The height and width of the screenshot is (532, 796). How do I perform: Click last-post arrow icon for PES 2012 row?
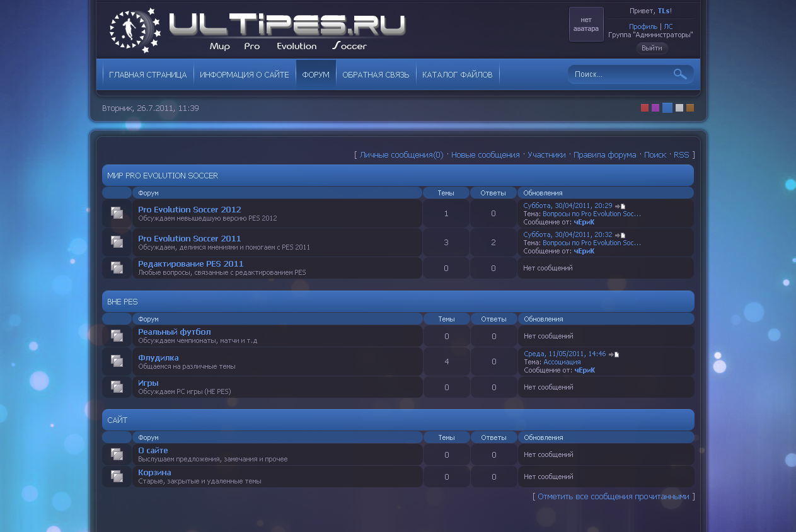[620, 206]
